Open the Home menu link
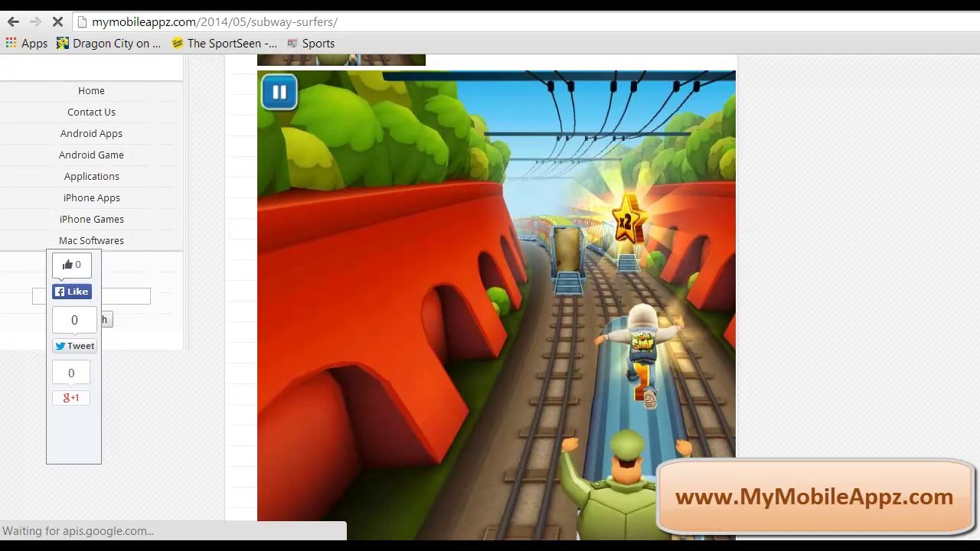Screen dimensions: 980x551 coord(91,90)
